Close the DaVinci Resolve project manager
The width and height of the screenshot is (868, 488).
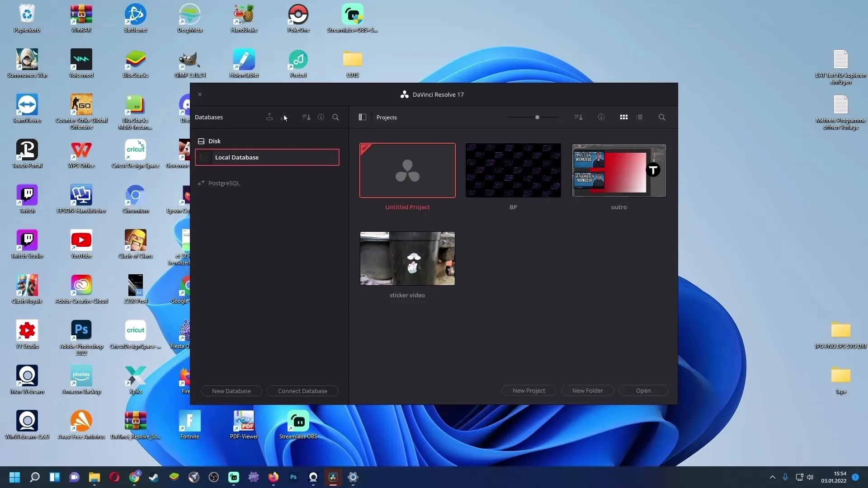pos(200,94)
